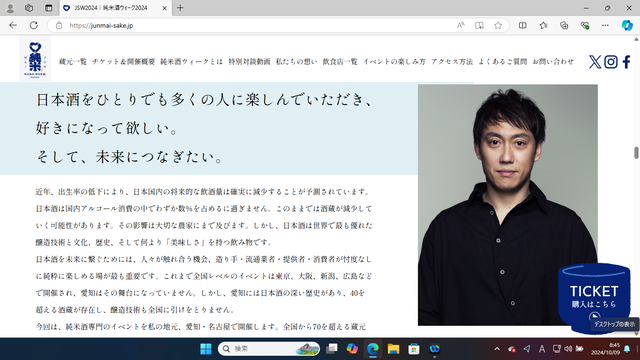Open the Instagram social link
Screen dimensions: 640x360
coord(611,62)
